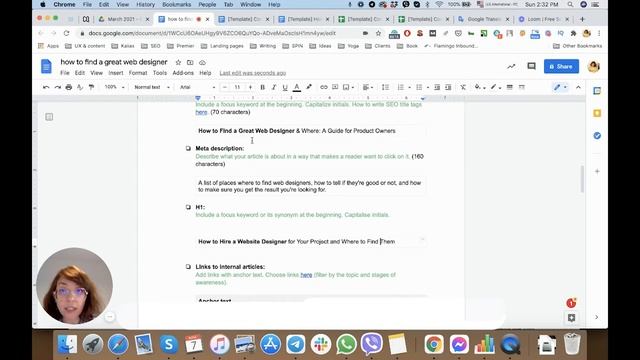Open the highlight color picker
Screen dimensions: 640x360
click(x=309, y=87)
